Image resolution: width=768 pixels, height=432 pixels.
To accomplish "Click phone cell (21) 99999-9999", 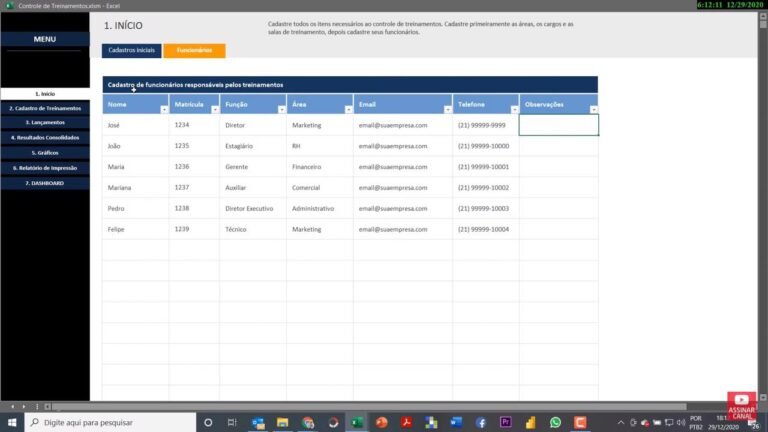I will click(x=486, y=125).
